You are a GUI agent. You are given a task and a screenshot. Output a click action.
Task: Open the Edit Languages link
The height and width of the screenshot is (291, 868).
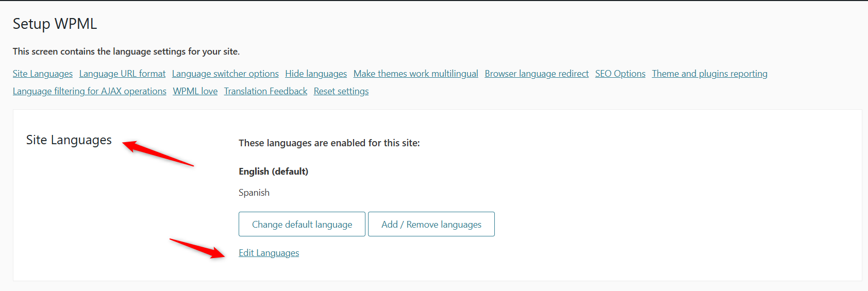pyautogui.click(x=269, y=253)
